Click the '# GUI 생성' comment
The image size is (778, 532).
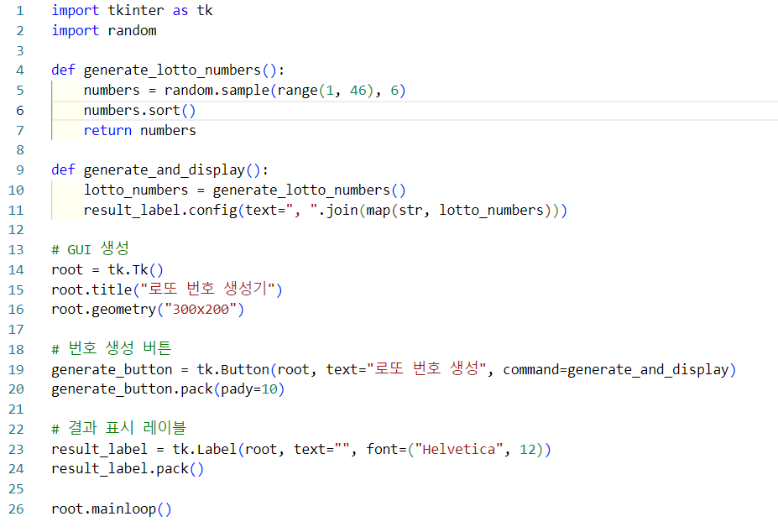tap(91, 249)
